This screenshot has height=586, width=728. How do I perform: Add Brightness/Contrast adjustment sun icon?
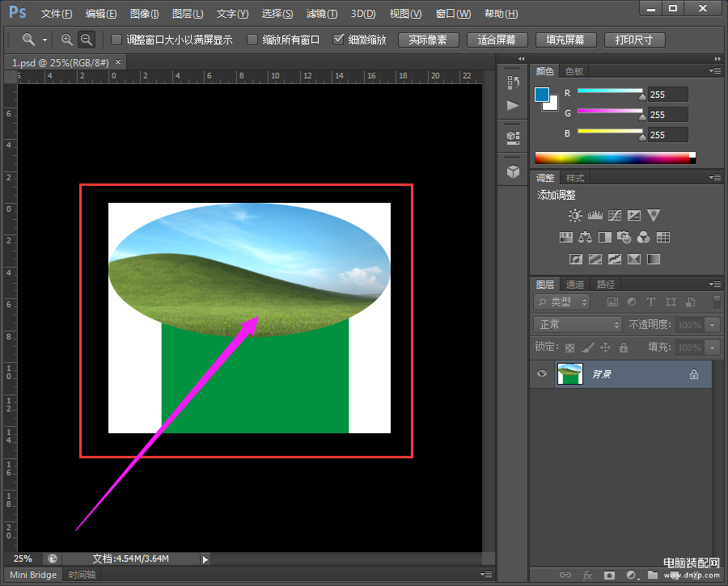(x=575, y=215)
